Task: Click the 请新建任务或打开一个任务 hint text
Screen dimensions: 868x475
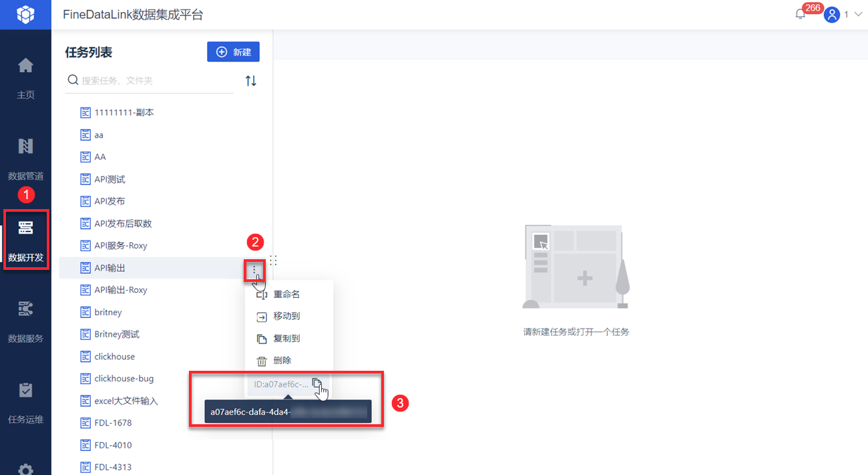Action: (576, 331)
